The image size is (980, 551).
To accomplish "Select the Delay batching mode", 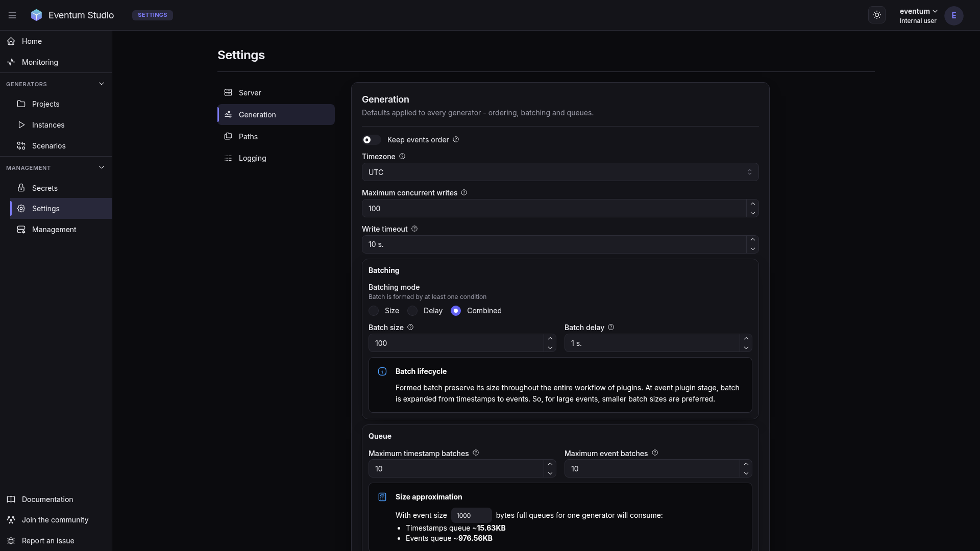I will tap(412, 311).
